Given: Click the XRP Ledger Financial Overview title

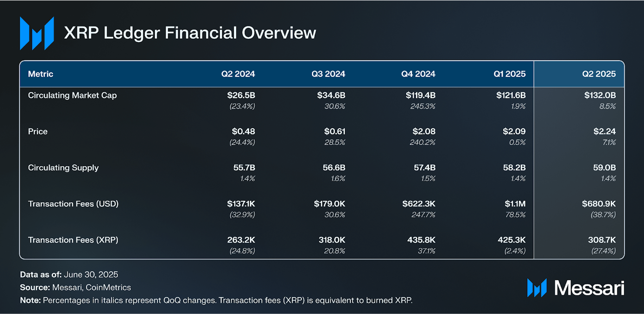Looking at the screenshot, I should (190, 33).
